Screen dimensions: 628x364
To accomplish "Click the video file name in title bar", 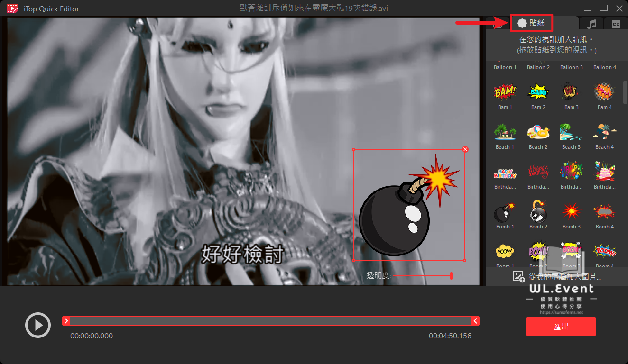I will pyautogui.click(x=313, y=9).
